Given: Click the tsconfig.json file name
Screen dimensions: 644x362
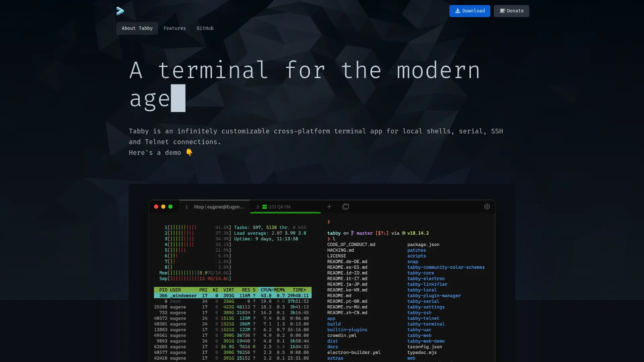Looking at the screenshot, I should [x=425, y=347].
